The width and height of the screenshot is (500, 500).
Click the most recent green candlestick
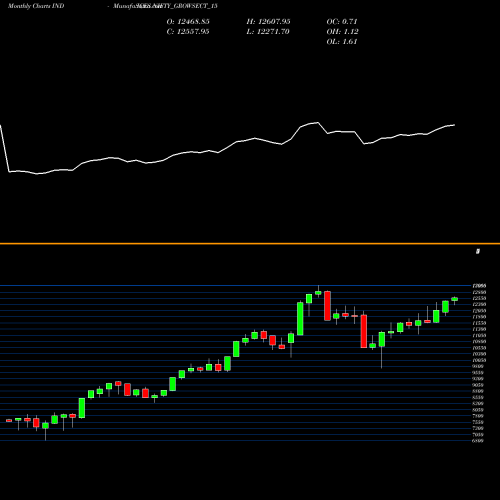tap(455, 299)
